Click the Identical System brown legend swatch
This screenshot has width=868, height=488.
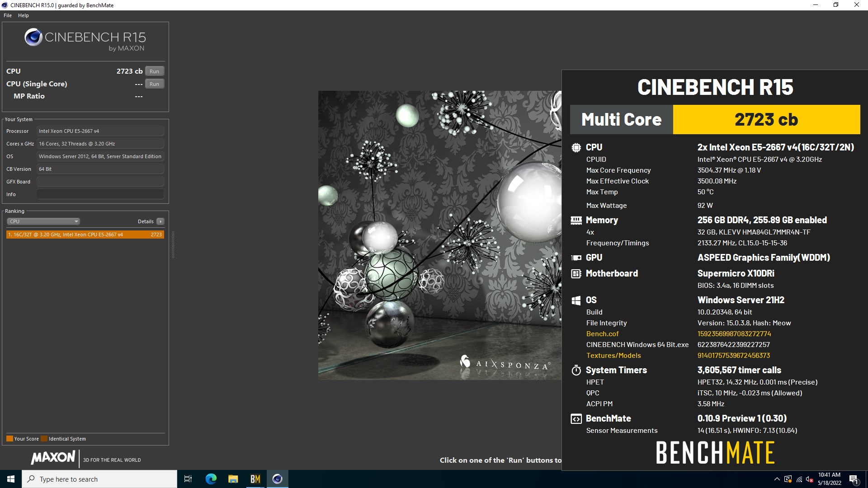44,439
